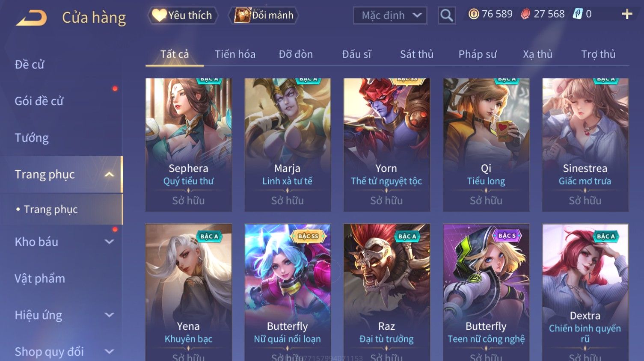Tap the blue voucher currency icon
This screenshot has height=361, width=644.
pos(578,14)
